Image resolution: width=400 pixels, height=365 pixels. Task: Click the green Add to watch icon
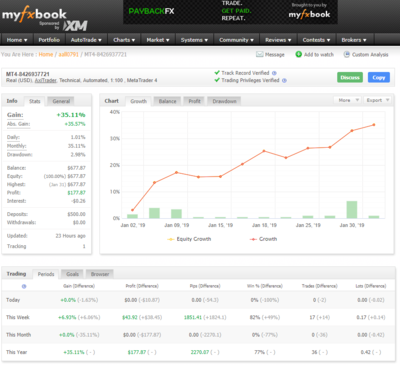(x=299, y=54)
